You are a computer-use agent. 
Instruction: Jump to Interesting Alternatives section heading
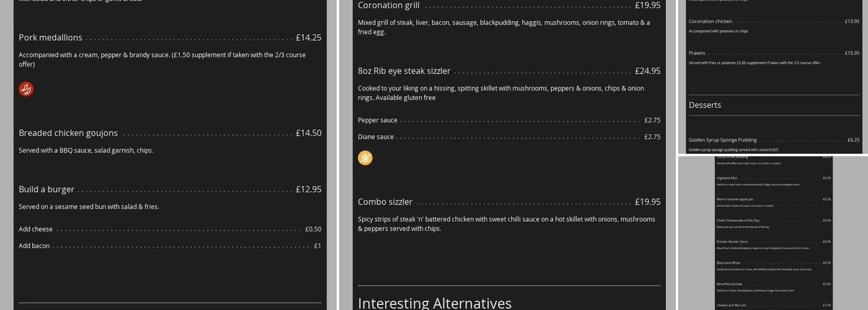tap(435, 303)
